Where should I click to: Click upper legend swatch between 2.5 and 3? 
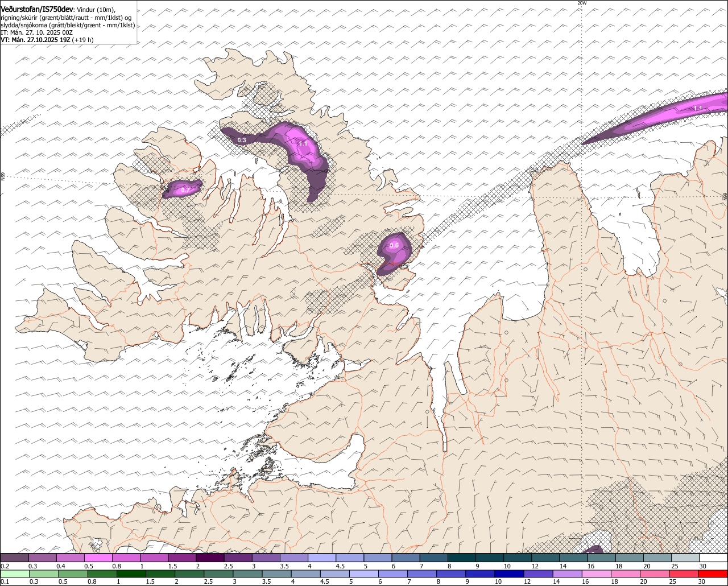coord(238,558)
